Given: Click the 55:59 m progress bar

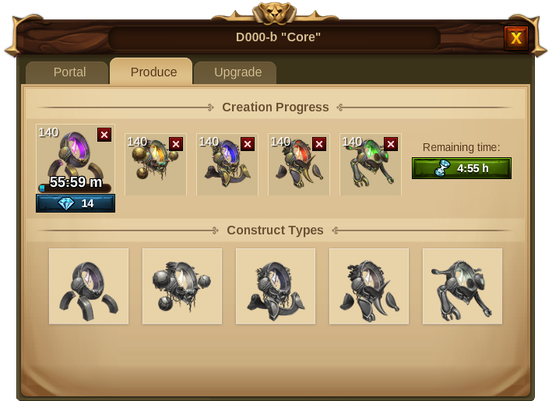Looking at the screenshot, I should pyautogui.click(x=75, y=187).
